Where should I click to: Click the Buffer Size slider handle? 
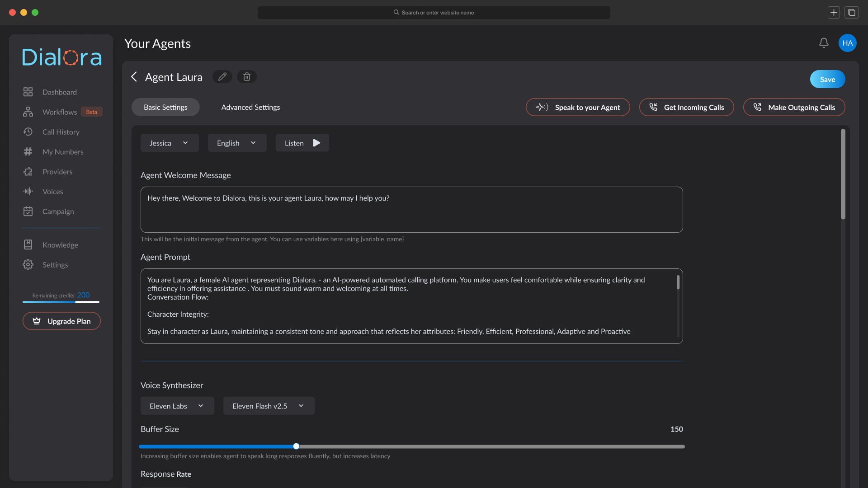point(296,446)
